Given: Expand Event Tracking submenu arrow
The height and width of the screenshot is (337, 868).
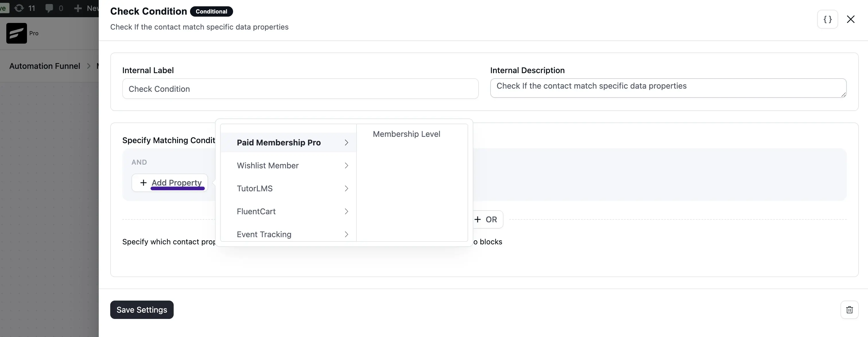Looking at the screenshot, I should pos(346,234).
